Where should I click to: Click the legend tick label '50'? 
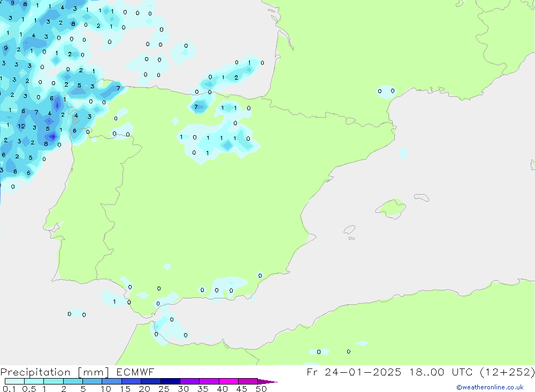pyautogui.click(x=261, y=389)
